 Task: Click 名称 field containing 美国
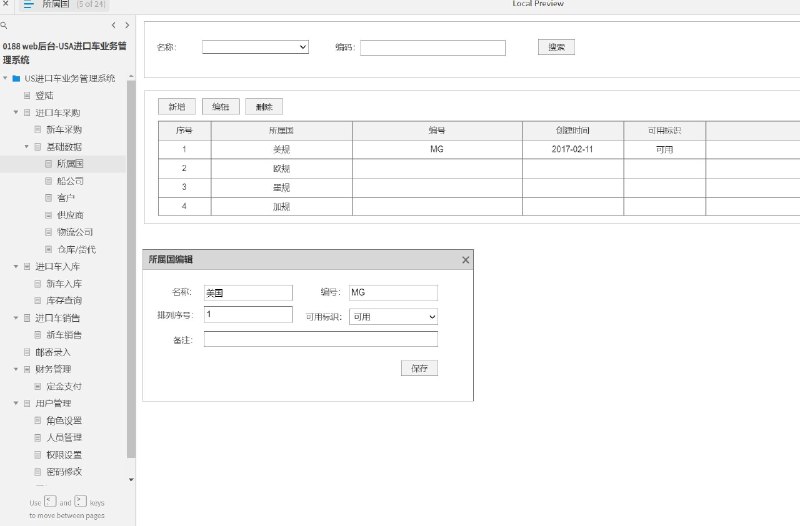(248, 293)
